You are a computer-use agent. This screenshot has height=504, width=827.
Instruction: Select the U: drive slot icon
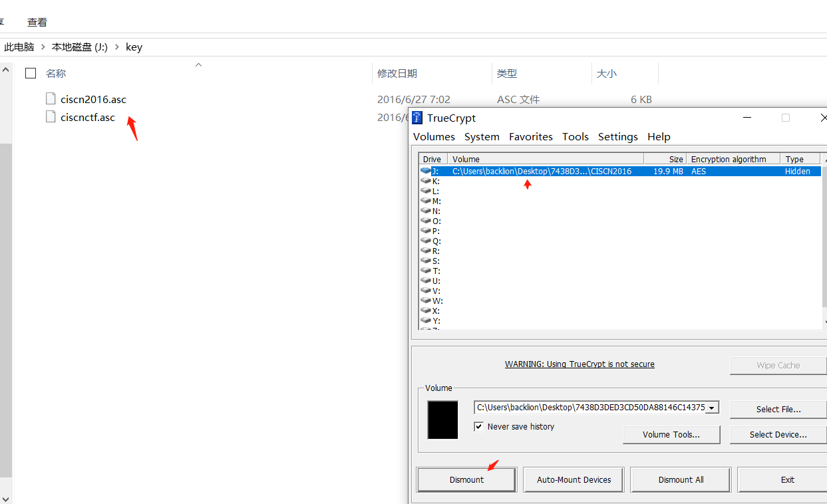[x=426, y=281]
